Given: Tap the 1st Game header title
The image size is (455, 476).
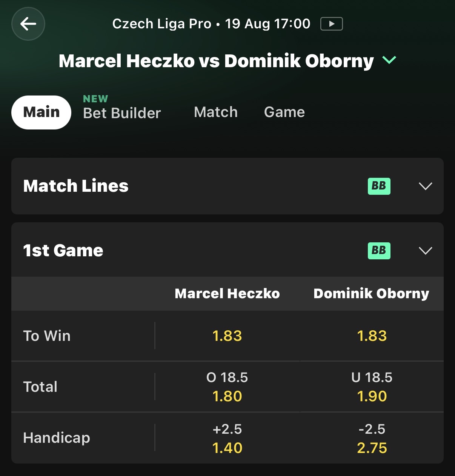Looking at the screenshot, I should (63, 251).
